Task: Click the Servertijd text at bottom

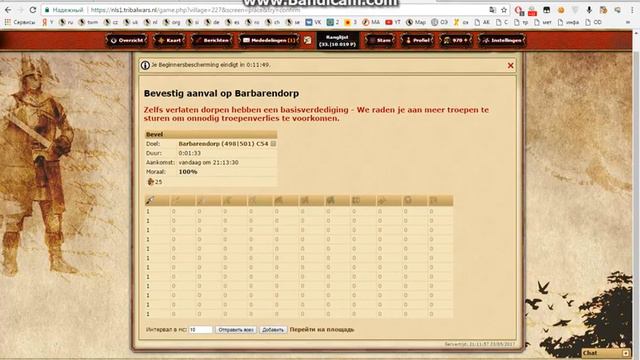Action: tap(480, 344)
